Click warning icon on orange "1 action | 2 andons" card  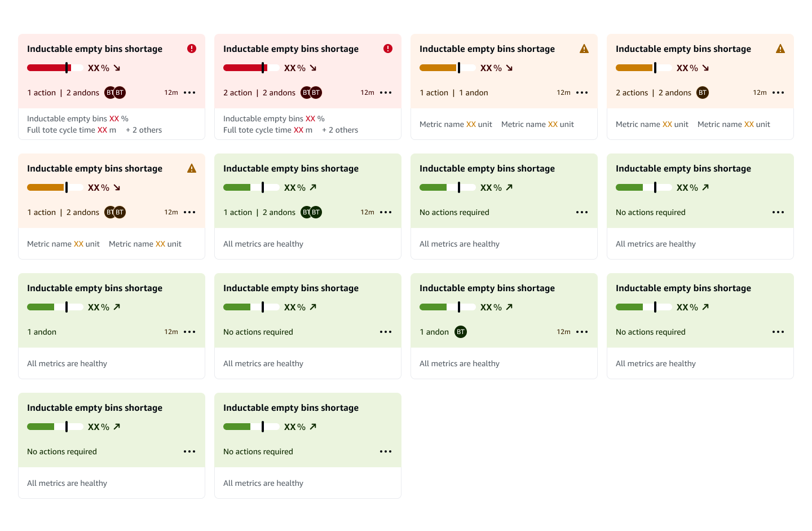point(192,168)
